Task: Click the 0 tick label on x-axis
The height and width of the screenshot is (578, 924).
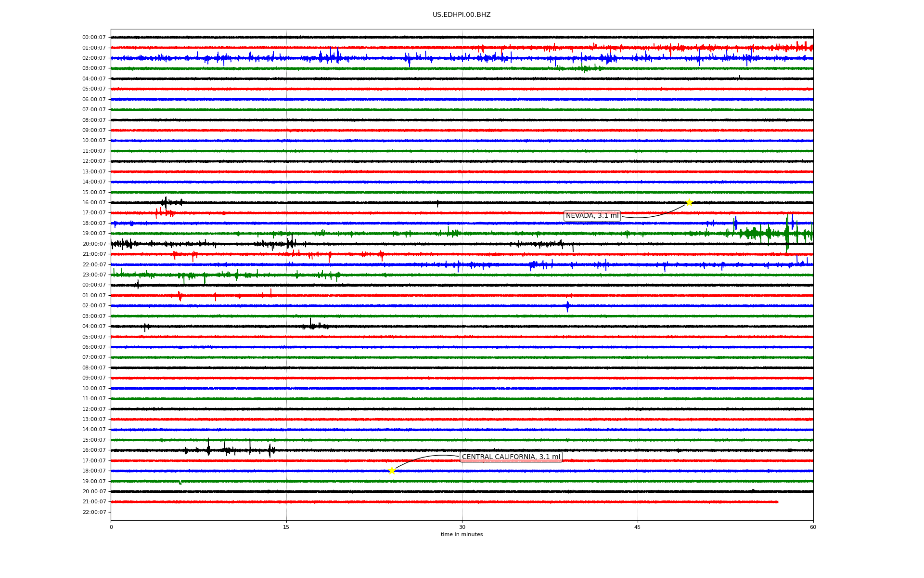Action: coord(111,527)
